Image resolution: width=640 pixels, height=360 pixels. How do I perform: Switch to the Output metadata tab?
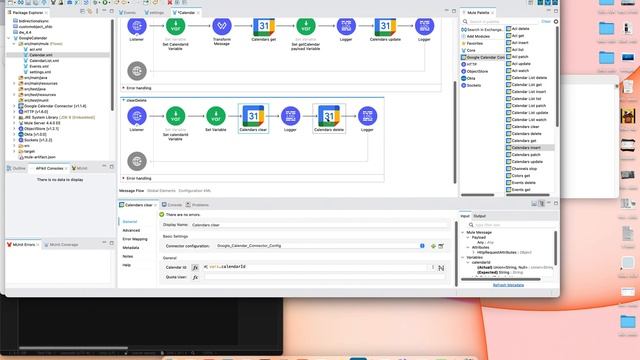point(479,216)
